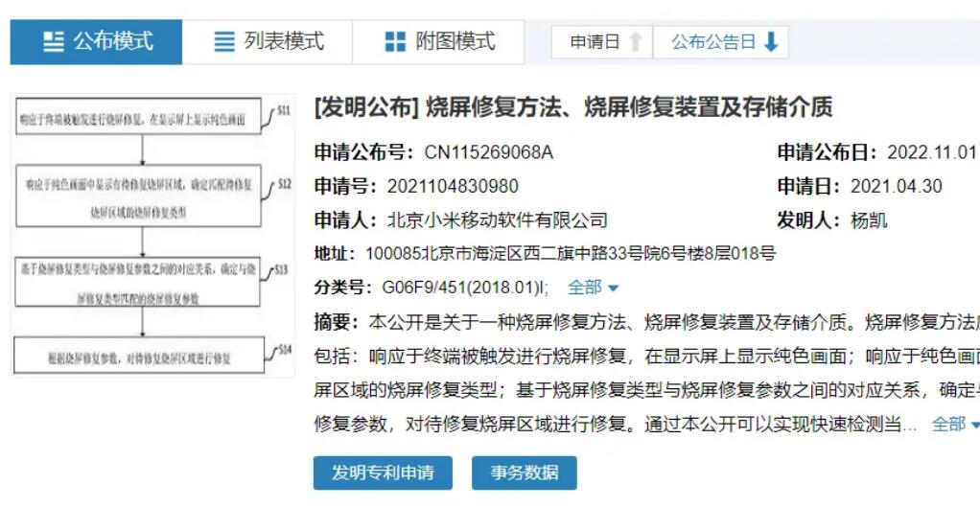Select the 公布模式 tab label

(113, 42)
